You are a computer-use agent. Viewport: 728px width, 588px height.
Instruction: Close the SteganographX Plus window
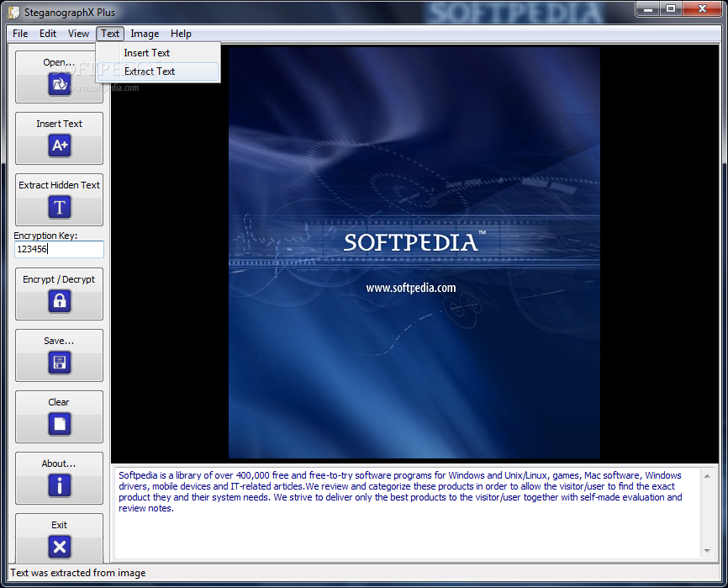pyautogui.click(x=702, y=8)
